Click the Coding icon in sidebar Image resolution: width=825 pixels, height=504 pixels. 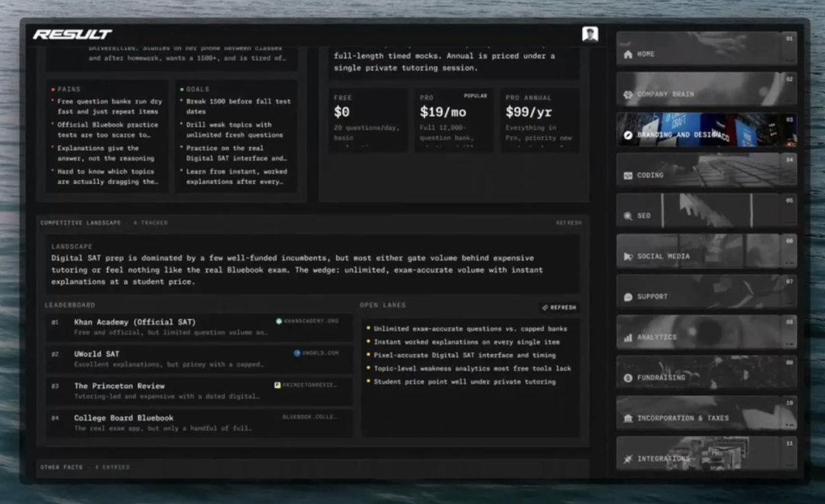click(628, 176)
